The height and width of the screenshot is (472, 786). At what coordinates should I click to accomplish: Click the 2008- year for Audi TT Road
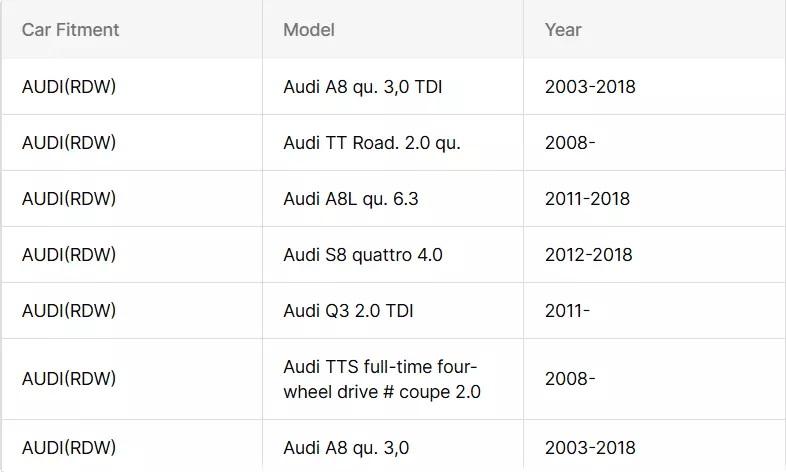pyautogui.click(x=570, y=143)
